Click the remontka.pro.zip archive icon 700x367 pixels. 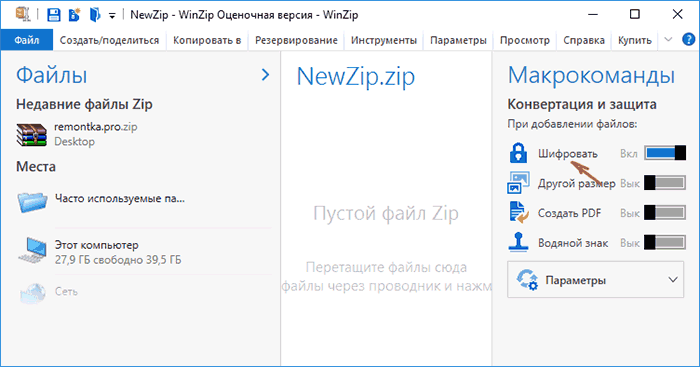(x=32, y=135)
